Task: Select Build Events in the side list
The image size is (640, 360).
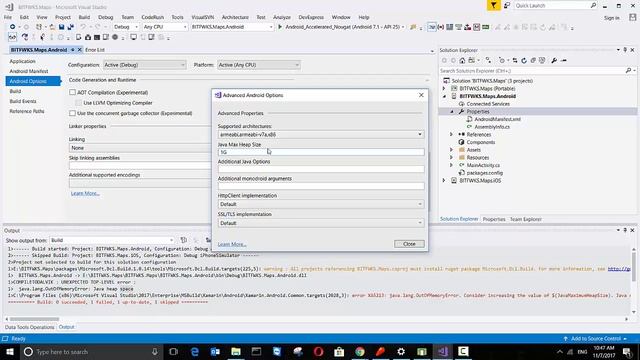Action: [23, 101]
